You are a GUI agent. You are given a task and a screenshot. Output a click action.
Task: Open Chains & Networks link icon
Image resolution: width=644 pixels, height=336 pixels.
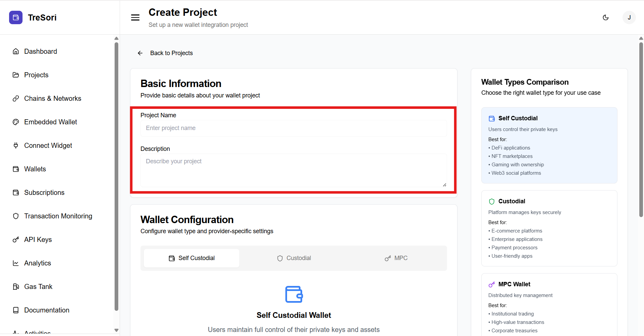pyautogui.click(x=16, y=98)
